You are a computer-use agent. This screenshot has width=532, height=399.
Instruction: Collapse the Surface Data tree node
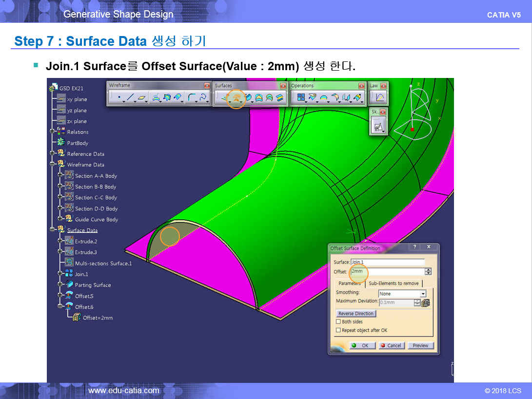click(53, 229)
